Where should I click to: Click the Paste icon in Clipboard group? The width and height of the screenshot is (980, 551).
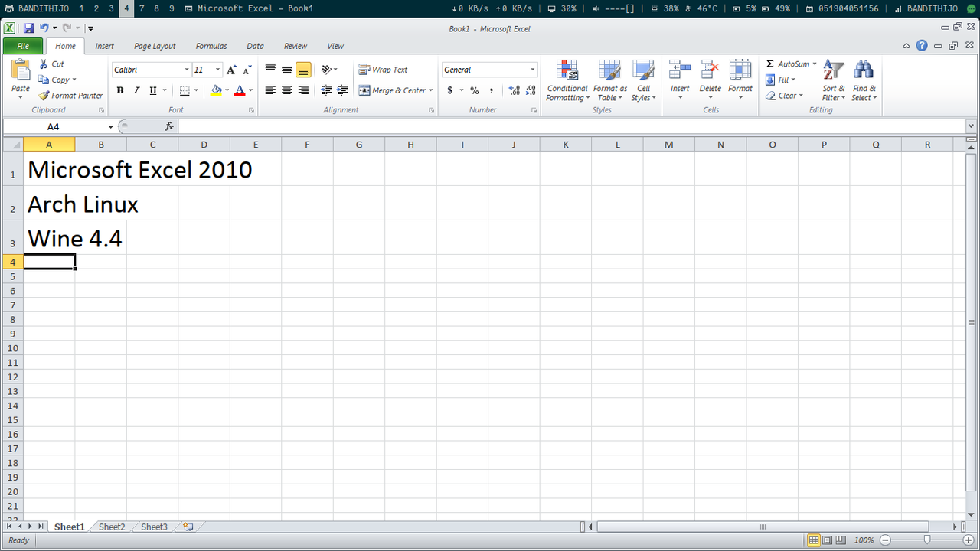click(x=21, y=71)
